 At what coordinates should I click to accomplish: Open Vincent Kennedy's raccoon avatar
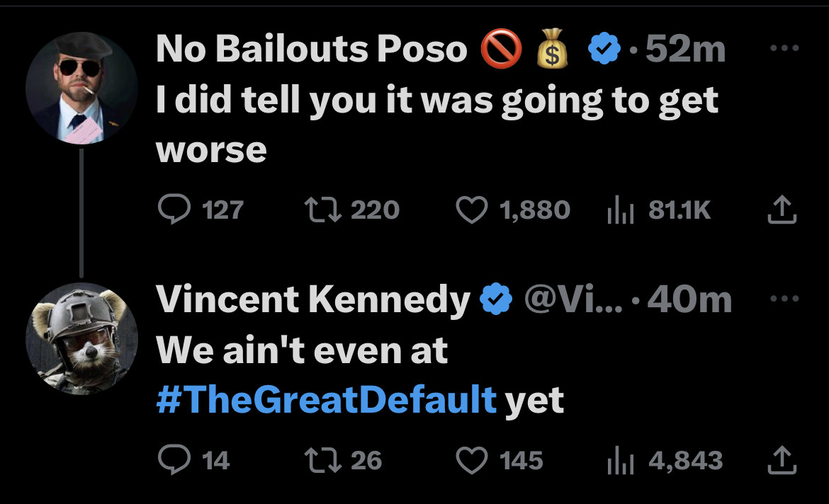(81, 339)
